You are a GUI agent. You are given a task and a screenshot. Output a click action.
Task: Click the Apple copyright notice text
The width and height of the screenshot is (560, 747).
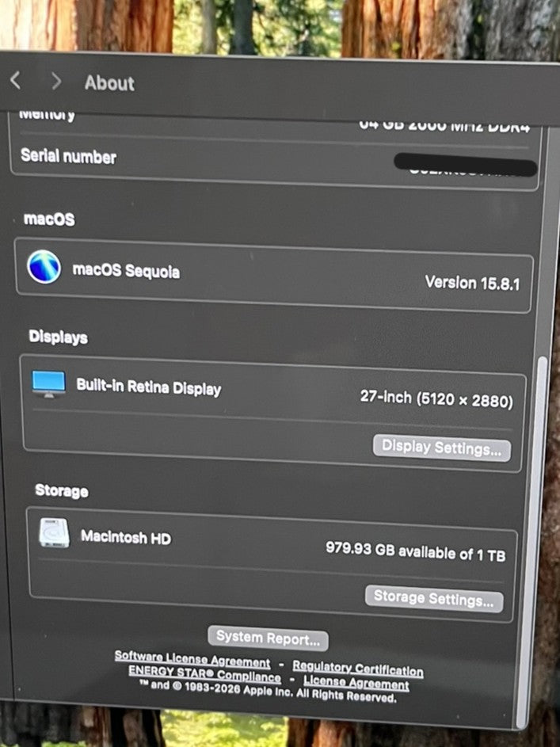pos(268,692)
